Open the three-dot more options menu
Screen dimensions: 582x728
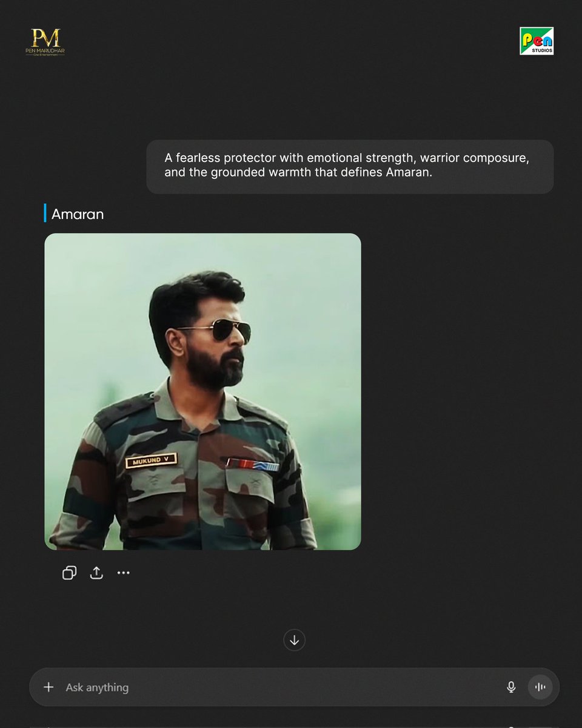(x=124, y=573)
